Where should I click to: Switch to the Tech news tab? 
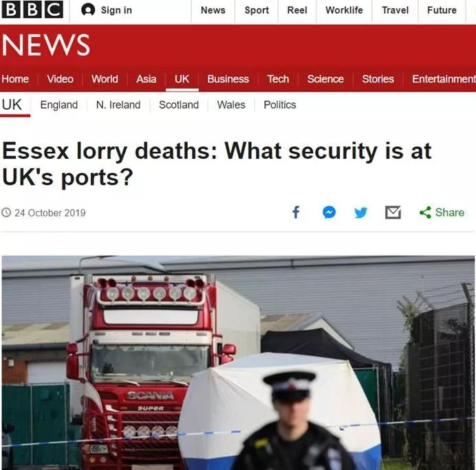click(x=278, y=79)
